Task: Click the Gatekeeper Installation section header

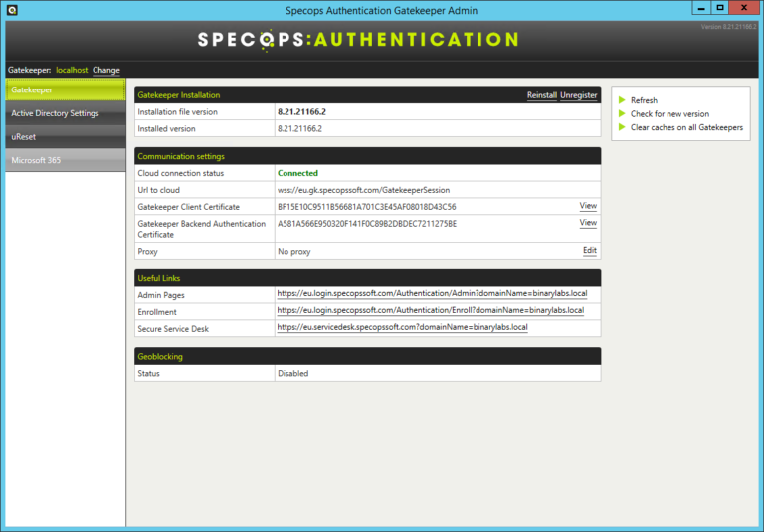Action: pyautogui.click(x=367, y=95)
